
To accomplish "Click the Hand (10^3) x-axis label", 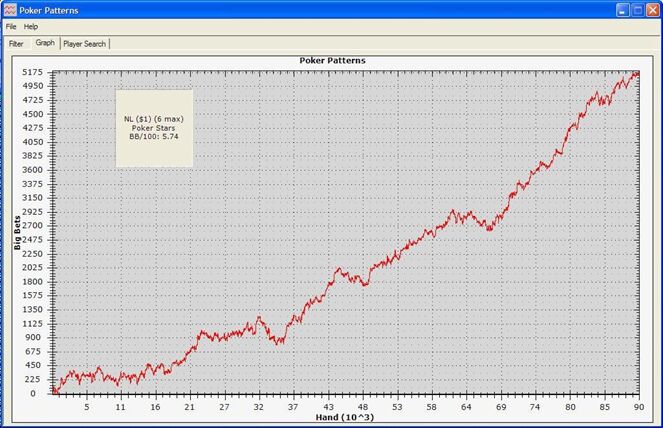I will [345, 417].
